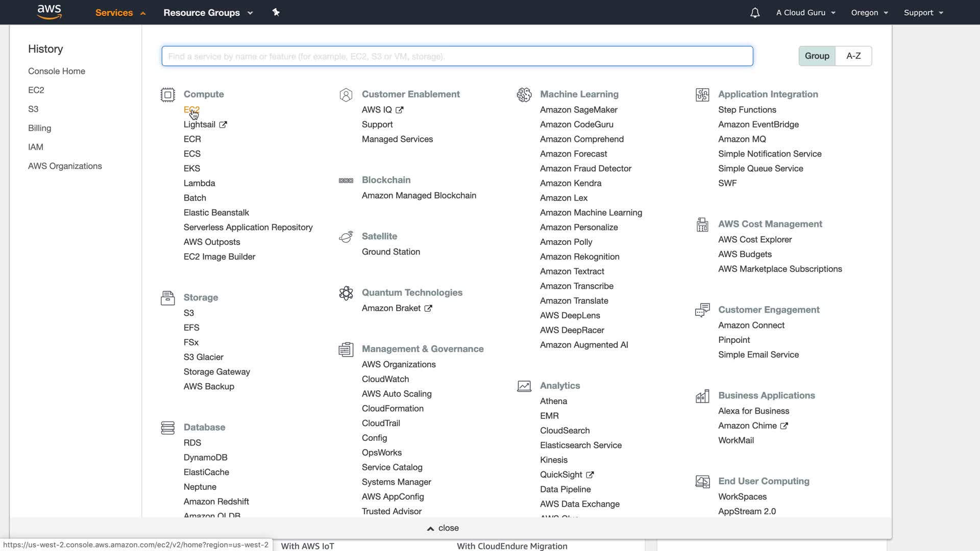The width and height of the screenshot is (980, 551).
Task: Click the Satellite category icon
Action: pos(346,237)
